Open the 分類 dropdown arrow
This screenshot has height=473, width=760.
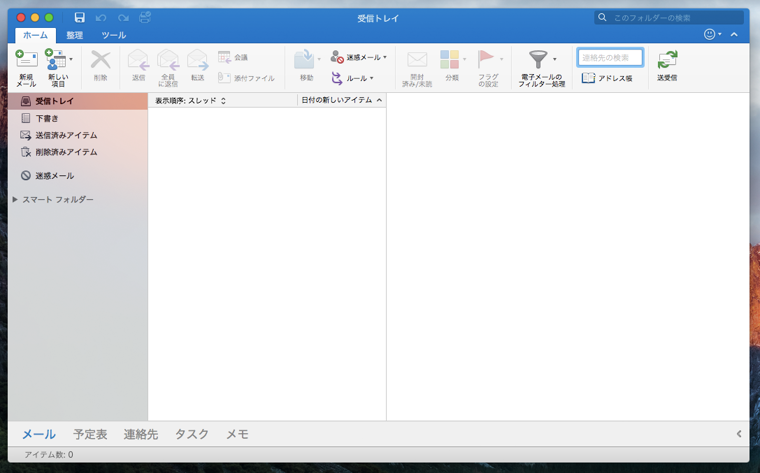[x=464, y=60]
